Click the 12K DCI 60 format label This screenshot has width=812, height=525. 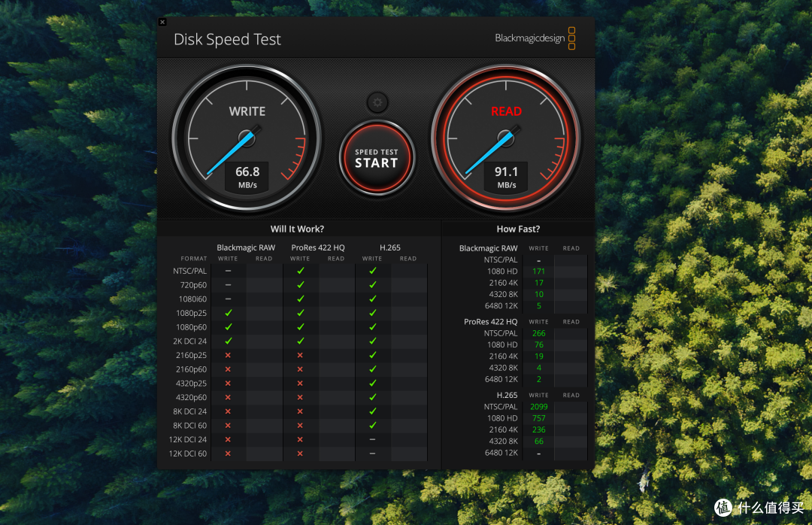187,454
